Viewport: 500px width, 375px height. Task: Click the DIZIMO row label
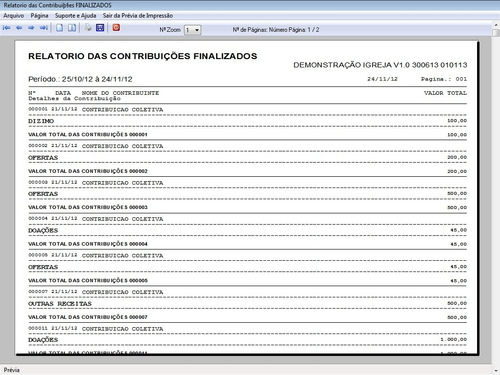pyautogui.click(x=41, y=121)
